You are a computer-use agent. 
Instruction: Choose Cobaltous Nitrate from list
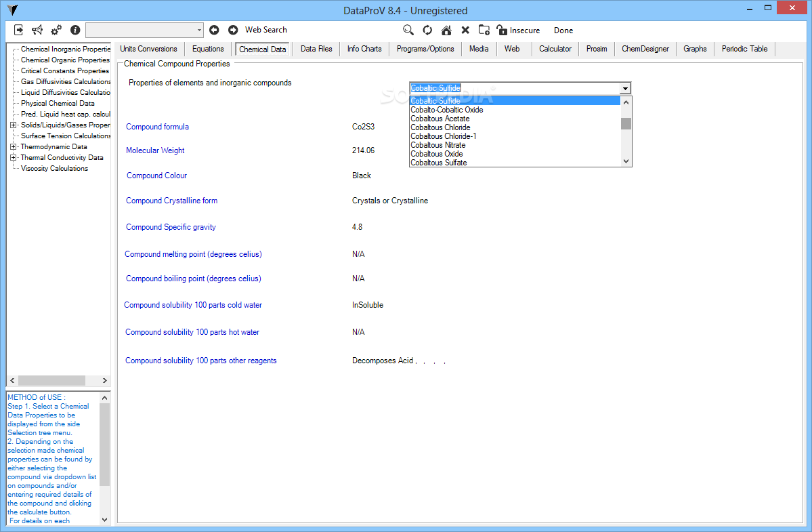[515, 145]
